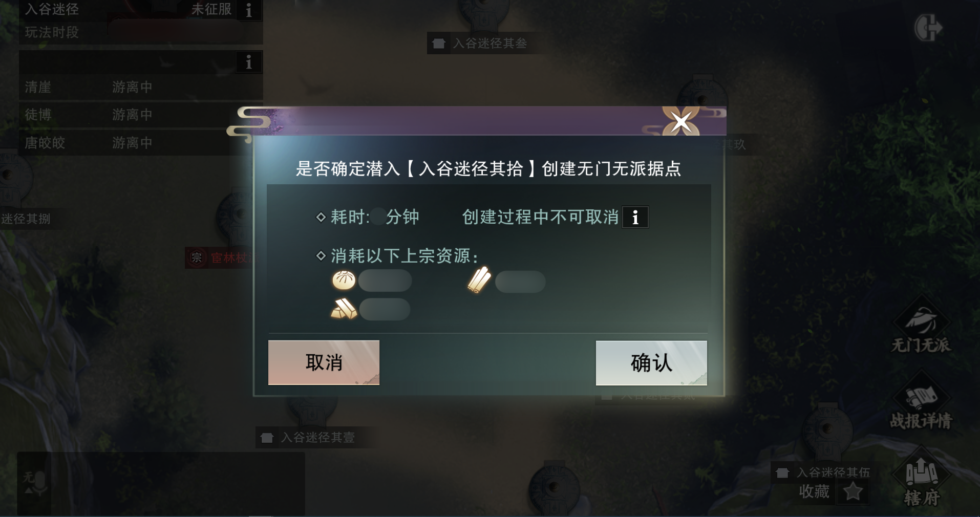Open the 辖府 territory icon
This screenshot has height=517, width=980.
(921, 481)
